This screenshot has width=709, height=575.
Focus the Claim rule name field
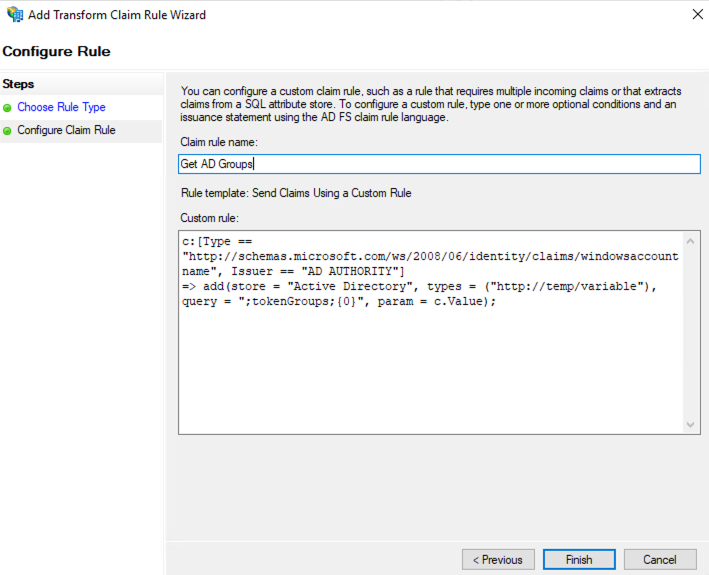(439, 164)
